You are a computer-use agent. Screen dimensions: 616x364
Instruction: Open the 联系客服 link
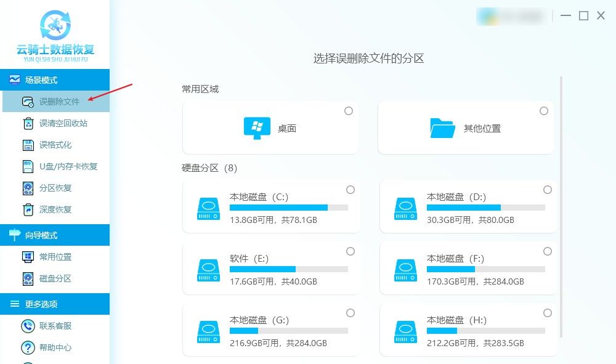pos(56,326)
